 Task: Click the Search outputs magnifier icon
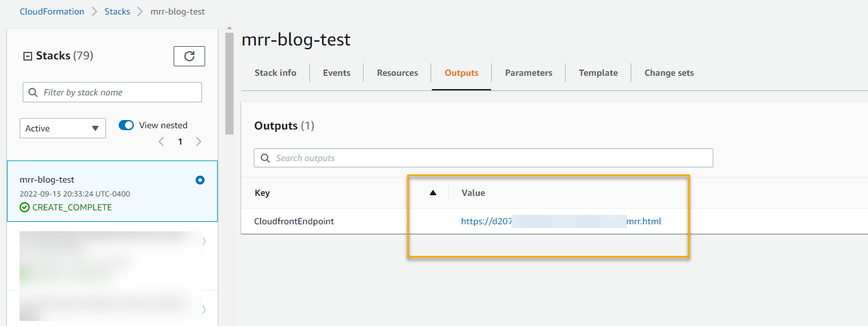[x=265, y=158]
